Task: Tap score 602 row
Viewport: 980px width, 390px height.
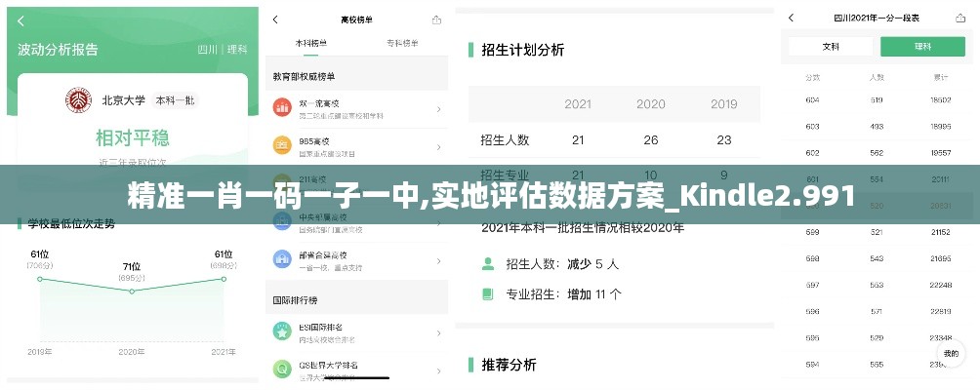Action: [877, 153]
